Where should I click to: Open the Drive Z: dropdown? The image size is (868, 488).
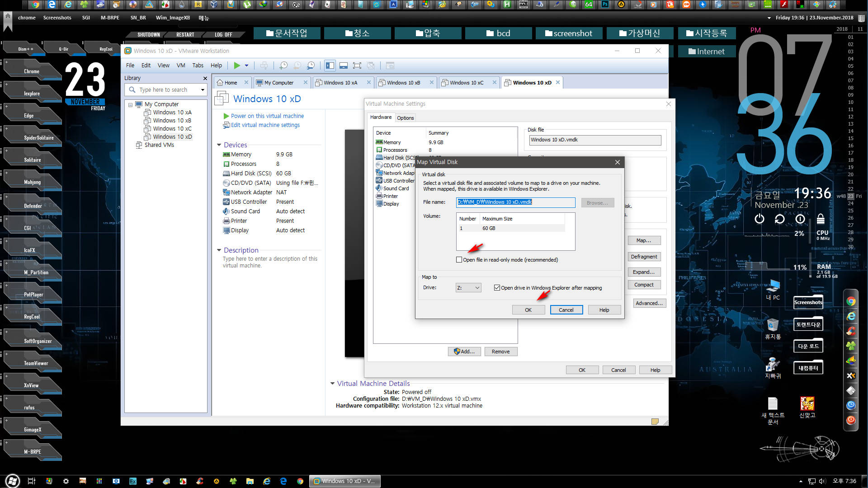coord(468,288)
